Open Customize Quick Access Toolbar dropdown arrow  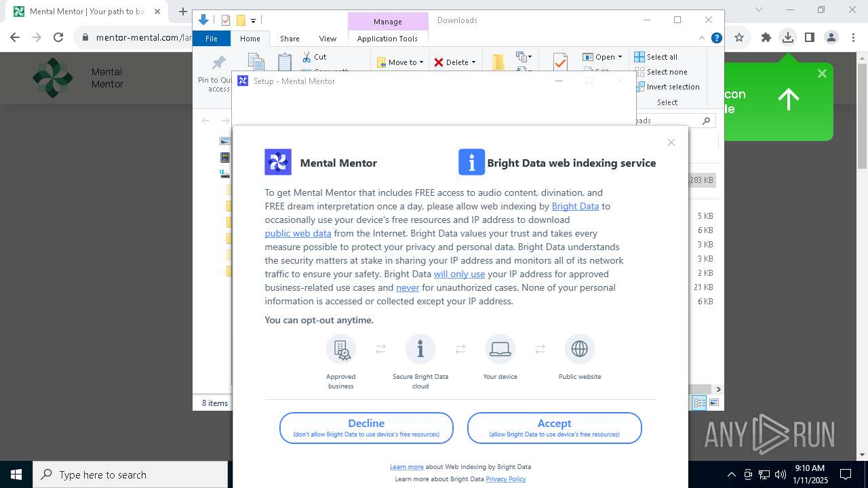pyautogui.click(x=253, y=20)
